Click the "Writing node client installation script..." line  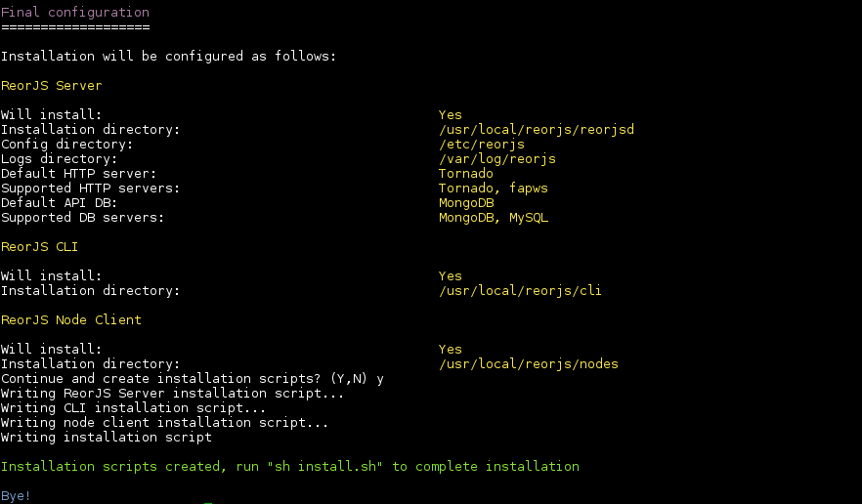pos(165,423)
